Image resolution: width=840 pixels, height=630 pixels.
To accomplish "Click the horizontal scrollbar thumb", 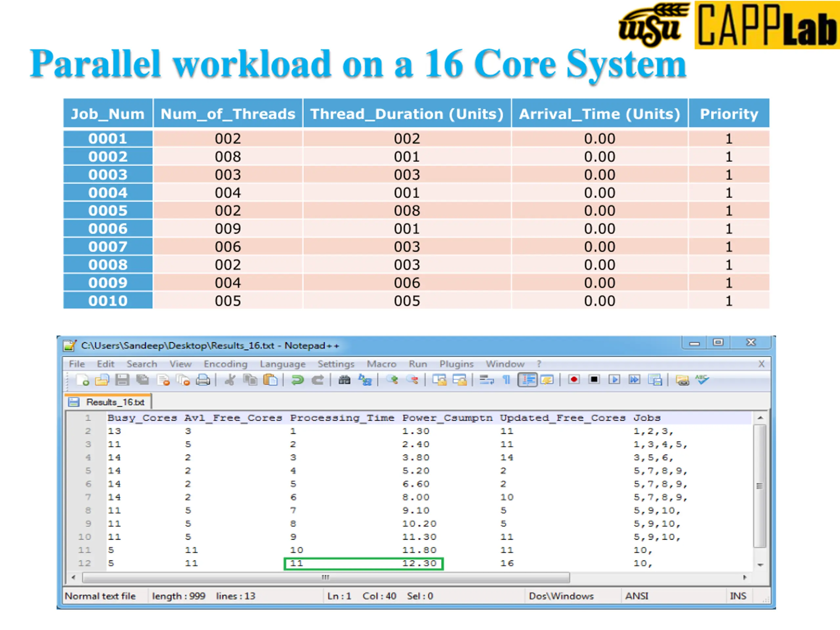I will pos(326,577).
